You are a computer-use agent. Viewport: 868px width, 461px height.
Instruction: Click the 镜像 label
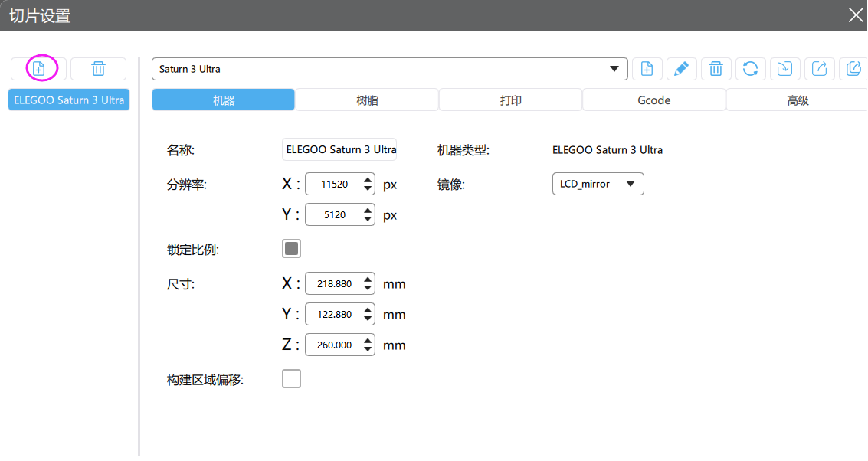(450, 185)
